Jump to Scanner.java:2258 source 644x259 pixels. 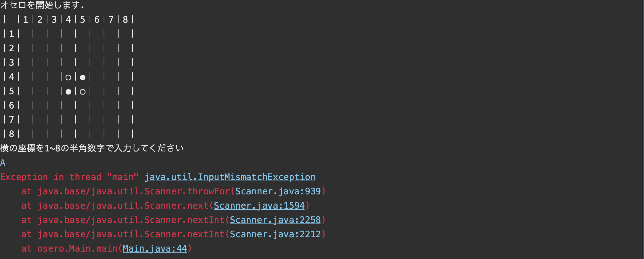[x=275, y=220]
